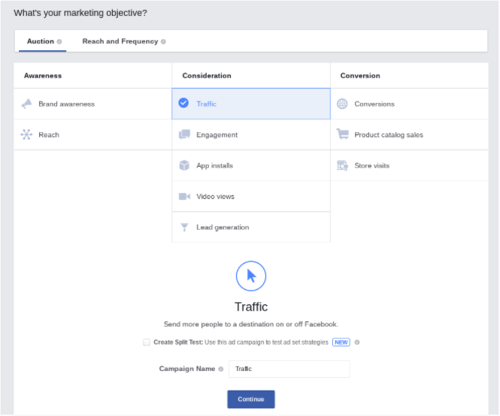Click the Campaign Name input field
This screenshot has width=500, height=416.
(x=289, y=369)
